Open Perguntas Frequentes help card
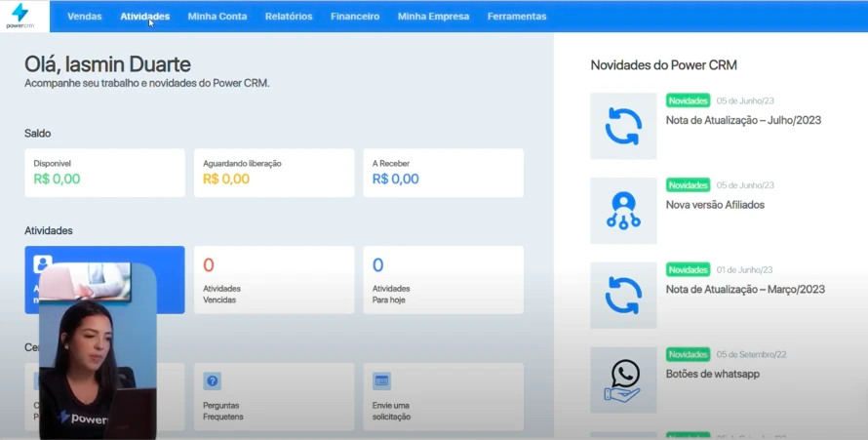This screenshot has width=868, height=440. [x=274, y=397]
